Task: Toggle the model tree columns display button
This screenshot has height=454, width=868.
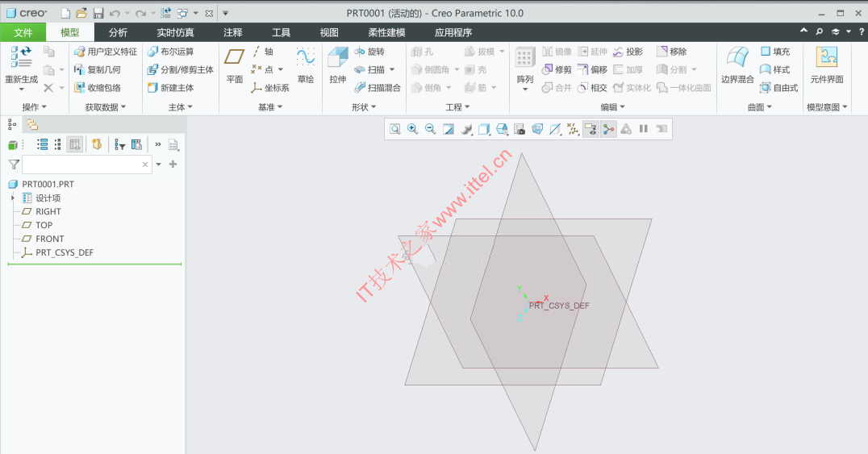Action: [75, 144]
